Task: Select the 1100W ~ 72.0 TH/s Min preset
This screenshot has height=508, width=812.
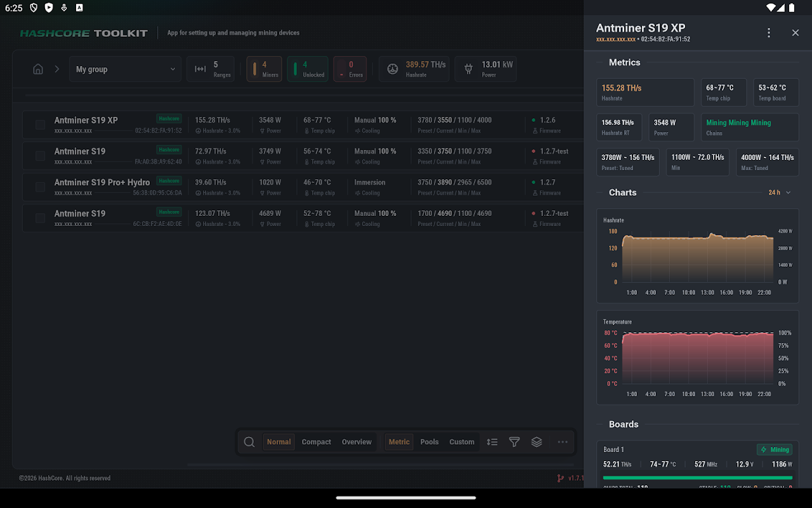Action: click(698, 162)
